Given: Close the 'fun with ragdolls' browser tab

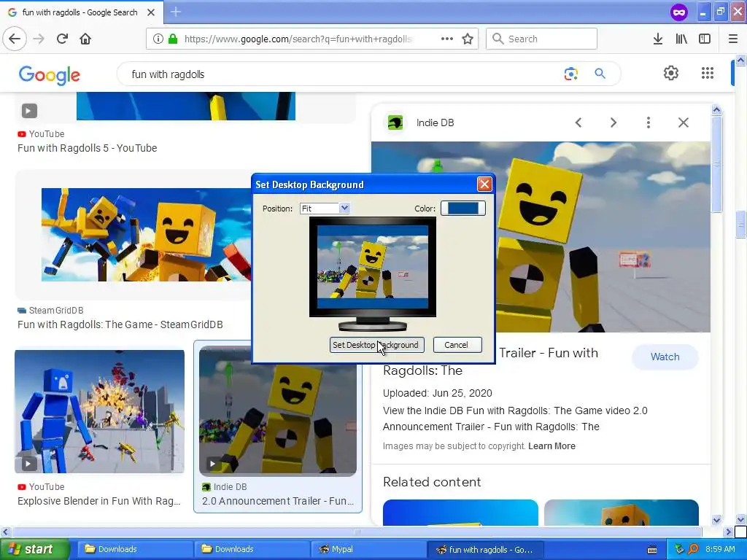Looking at the screenshot, I should (151, 12).
